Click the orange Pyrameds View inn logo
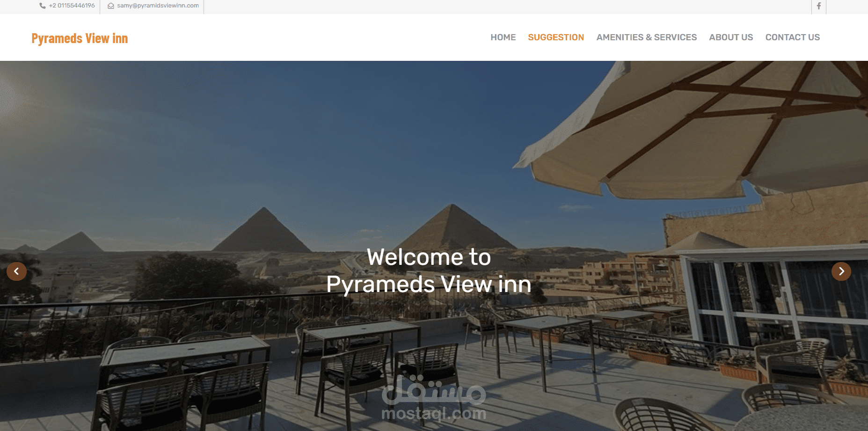868x431 pixels. coord(80,38)
